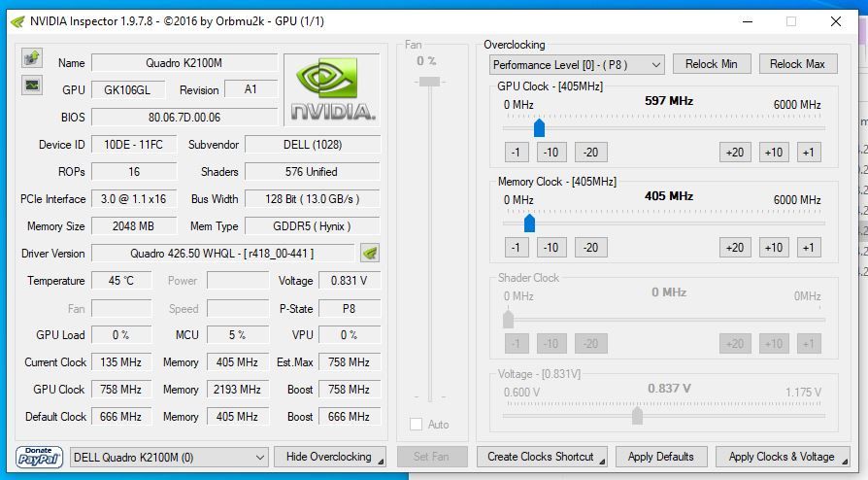The image size is (868, 480).
Task: Click the GPU Clock - [405MHz] label
Action: point(551,86)
